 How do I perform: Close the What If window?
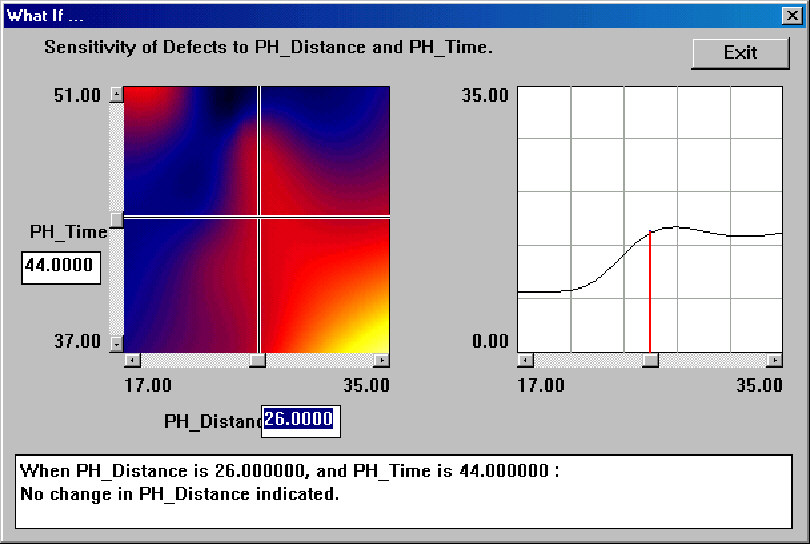792,15
